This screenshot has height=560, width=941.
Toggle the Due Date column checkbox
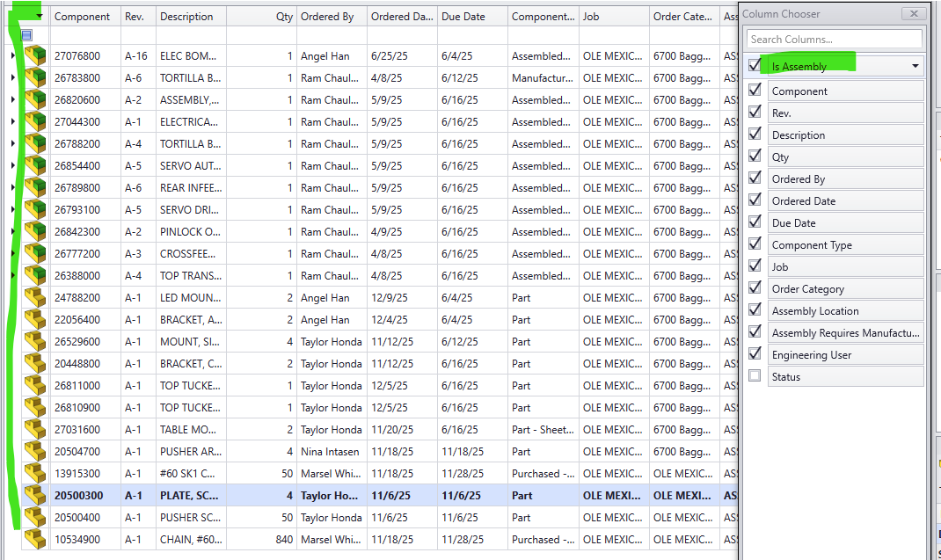pos(755,222)
